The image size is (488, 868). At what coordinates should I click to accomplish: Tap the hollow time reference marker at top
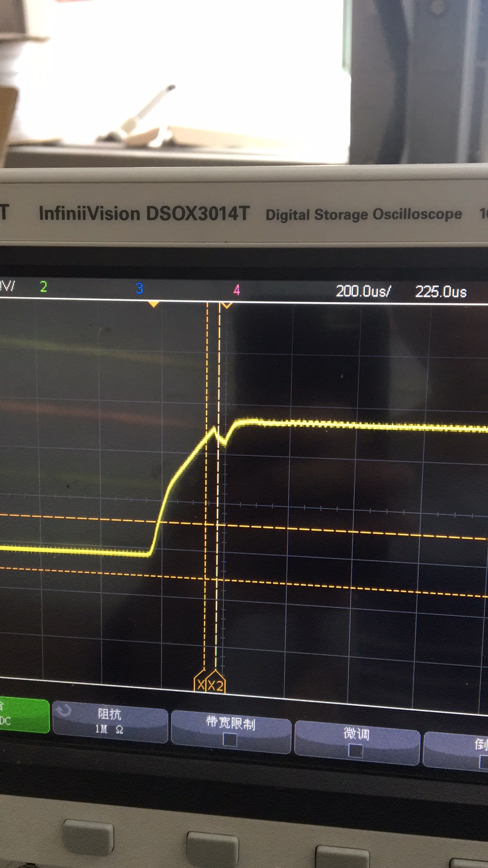(226, 306)
